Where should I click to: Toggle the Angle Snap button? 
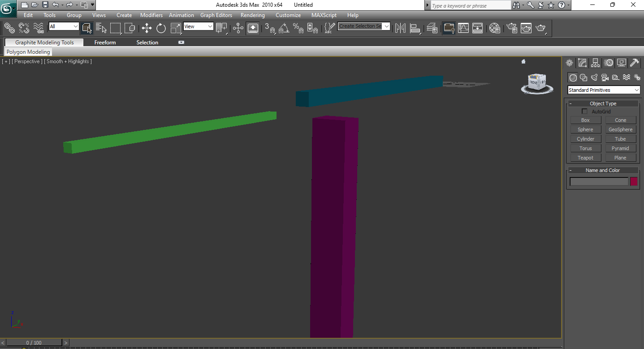284,28
